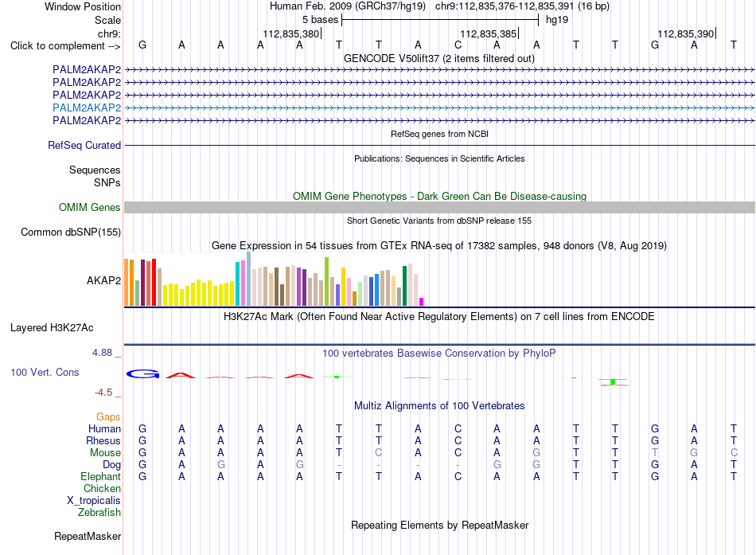
Task: Click the SNPs track label
Action: tap(107, 182)
